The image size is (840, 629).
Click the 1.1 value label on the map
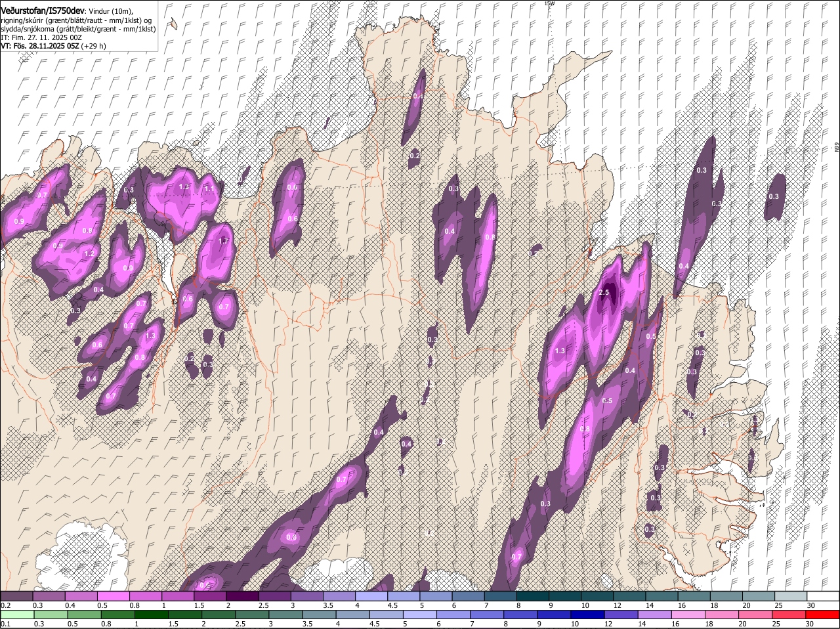coord(209,188)
